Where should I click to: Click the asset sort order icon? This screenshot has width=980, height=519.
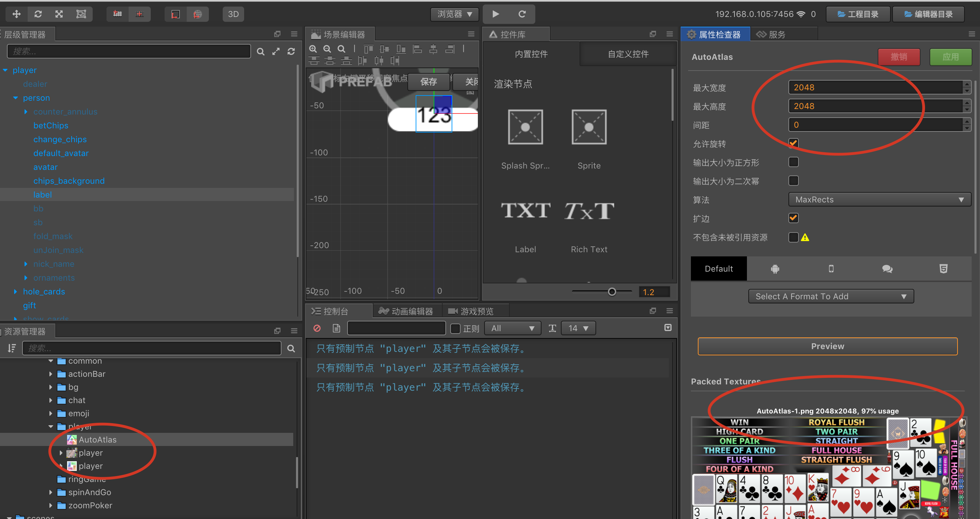point(12,348)
